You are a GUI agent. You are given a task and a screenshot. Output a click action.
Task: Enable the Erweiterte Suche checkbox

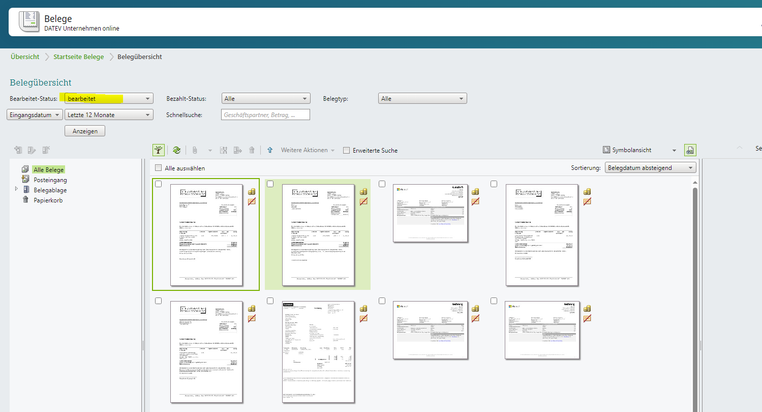[x=346, y=150]
